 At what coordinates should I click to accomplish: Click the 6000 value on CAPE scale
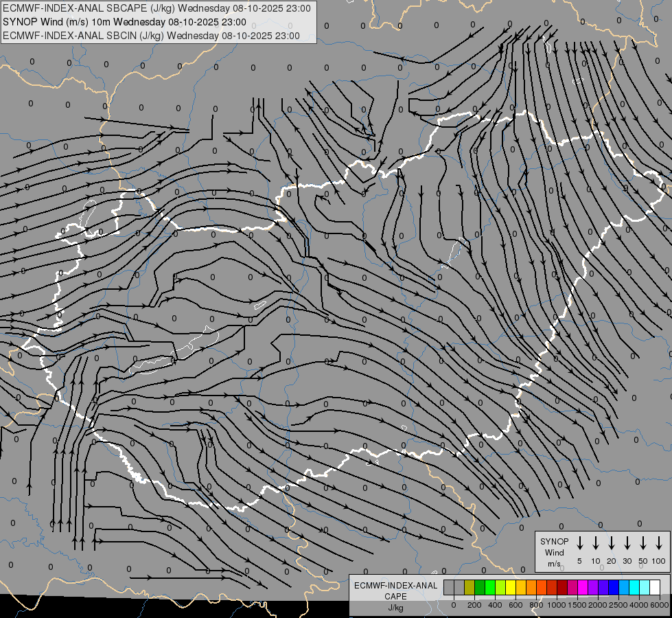660,605
